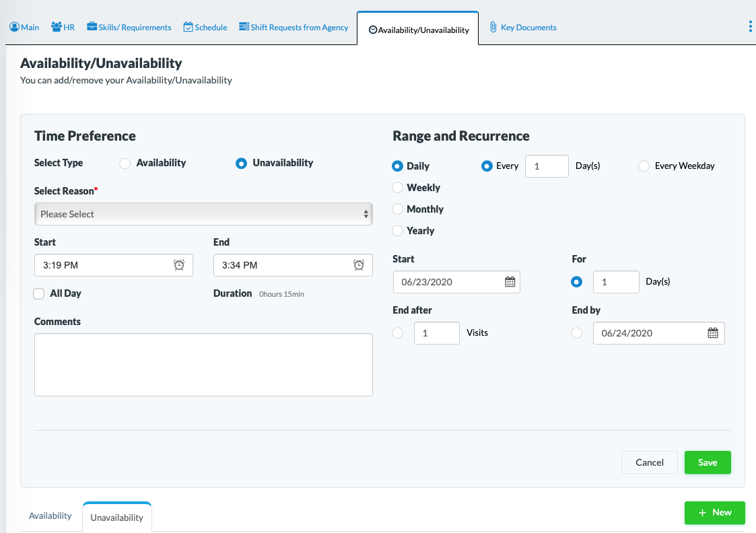
Task: Click the alarm clock icon in End time field
Action: 359,265
